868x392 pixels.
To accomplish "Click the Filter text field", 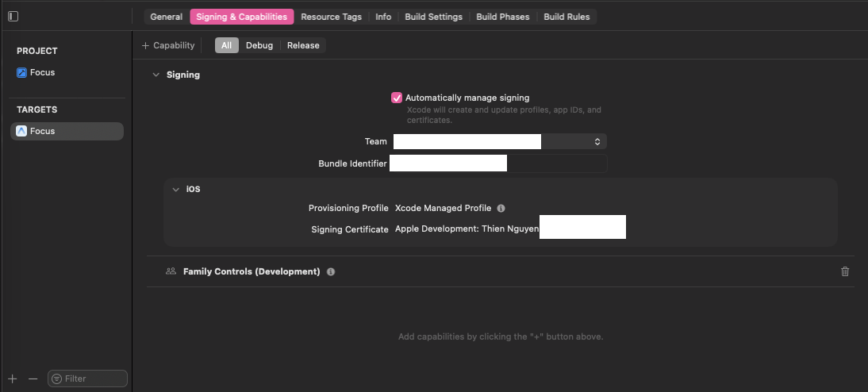I will click(87, 379).
